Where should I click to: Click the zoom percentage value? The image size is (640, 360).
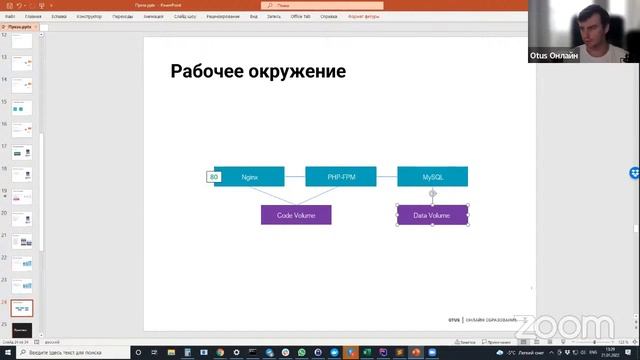[x=623, y=342]
